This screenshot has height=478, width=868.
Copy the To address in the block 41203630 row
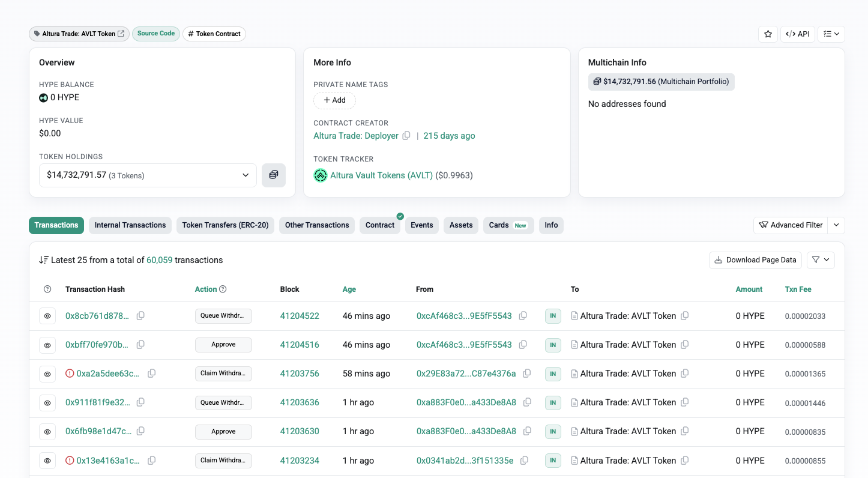[x=685, y=431]
